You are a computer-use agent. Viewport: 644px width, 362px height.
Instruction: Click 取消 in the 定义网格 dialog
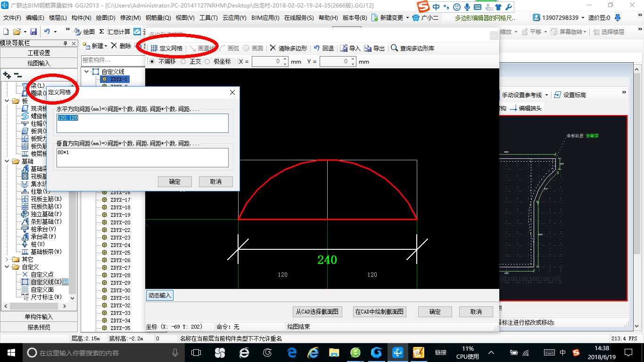tap(216, 181)
